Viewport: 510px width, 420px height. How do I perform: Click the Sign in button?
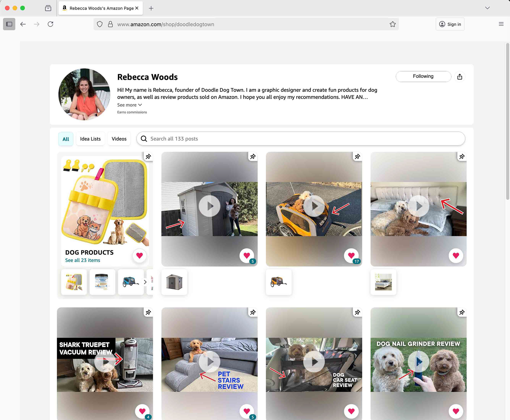[x=450, y=24]
